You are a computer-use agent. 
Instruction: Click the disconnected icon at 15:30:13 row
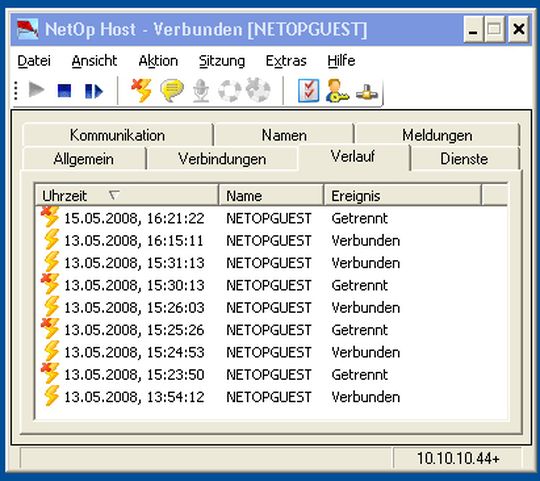[50, 284]
